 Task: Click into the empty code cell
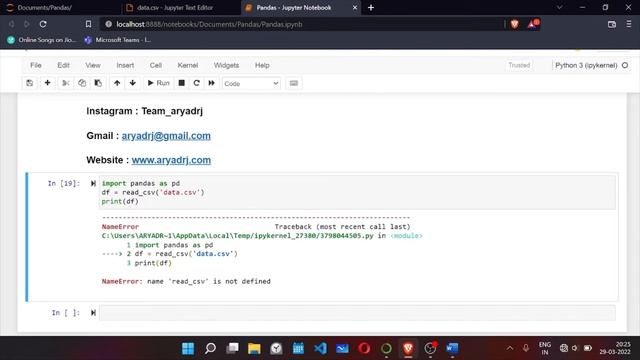coord(357,313)
